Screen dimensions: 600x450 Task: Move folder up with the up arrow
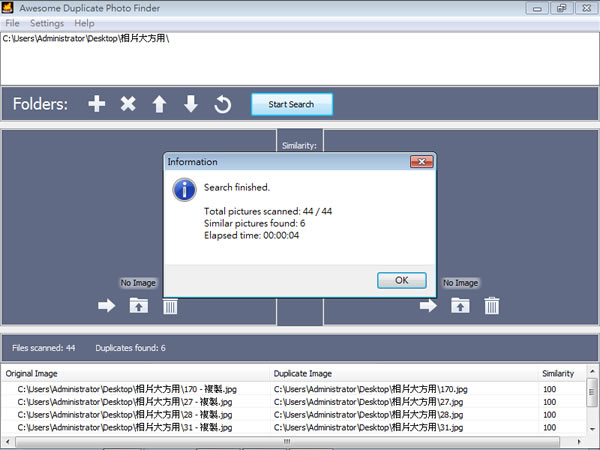(159, 104)
